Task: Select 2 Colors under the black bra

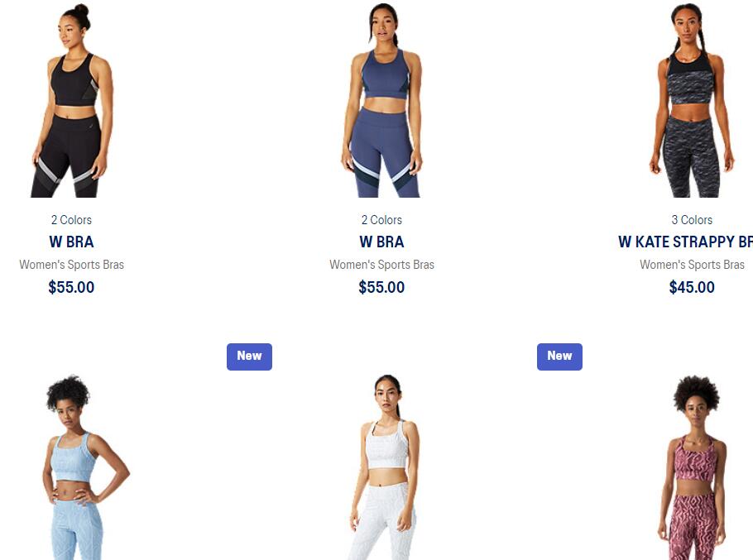Action: pyautogui.click(x=71, y=220)
